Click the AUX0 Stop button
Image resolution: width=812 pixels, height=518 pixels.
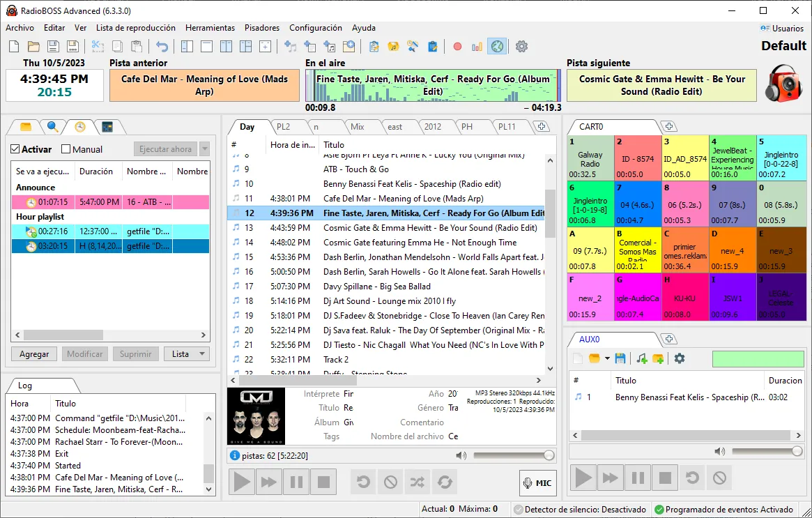665,478
